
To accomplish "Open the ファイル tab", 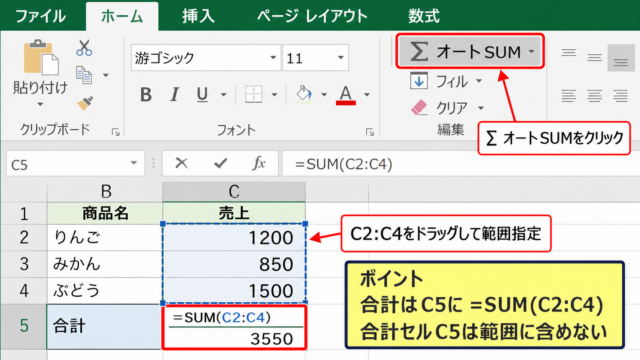I will [40, 16].
